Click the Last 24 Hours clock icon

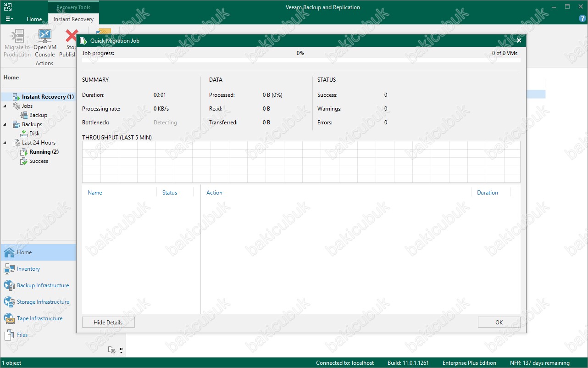pyautogui.click(x=16, y=143)
